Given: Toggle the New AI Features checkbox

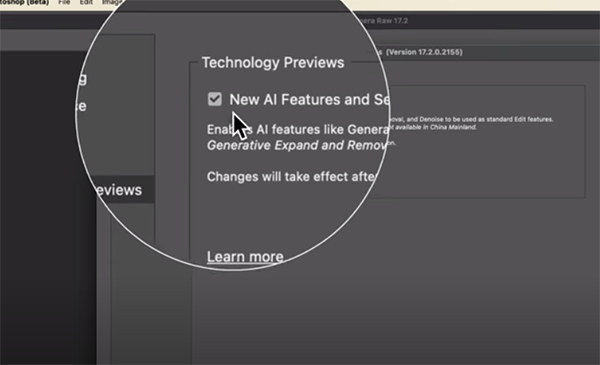Looking at the screenshot, I should click(215, 99).
